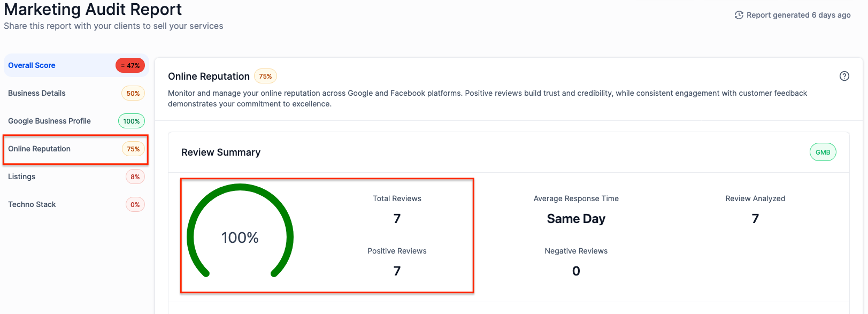Select Business Details in the sidebar
Image resolution: width=868 pixels, height=314 pixels.
click(37, 93)
